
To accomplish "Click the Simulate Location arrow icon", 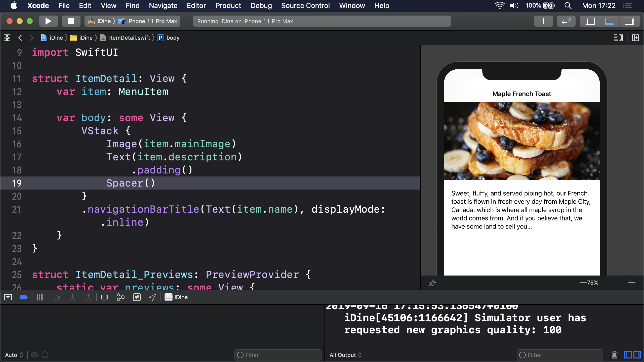I will click(x=152, y=297).
